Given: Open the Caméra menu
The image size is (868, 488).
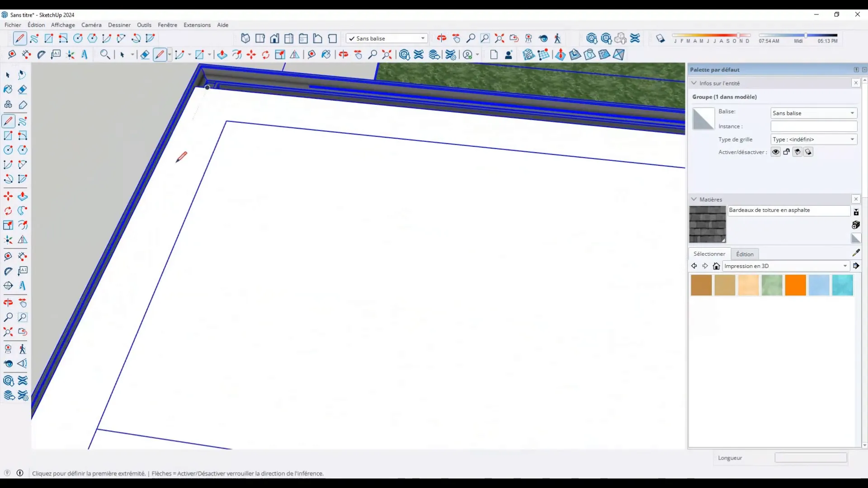Looking at the screenshot, I should 91,25.
